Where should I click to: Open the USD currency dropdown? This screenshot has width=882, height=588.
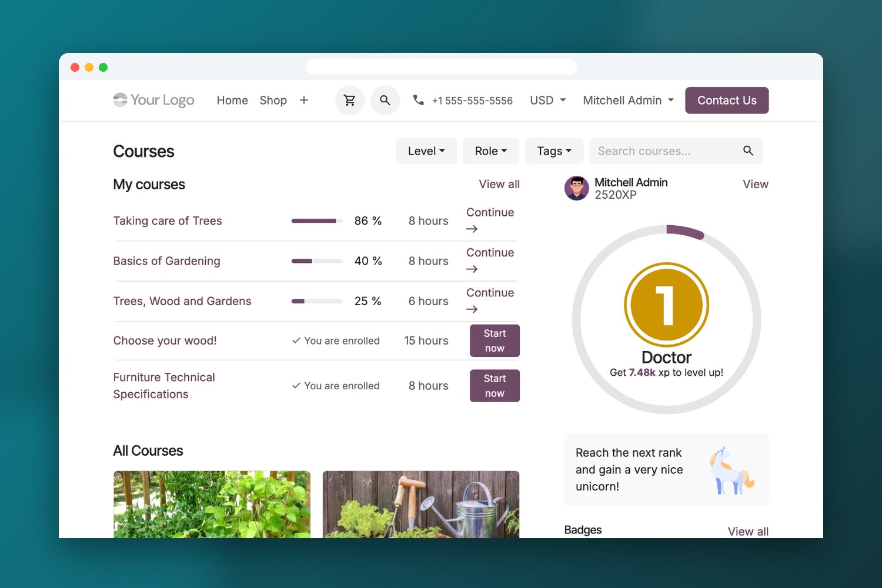[x=548, y=101]
